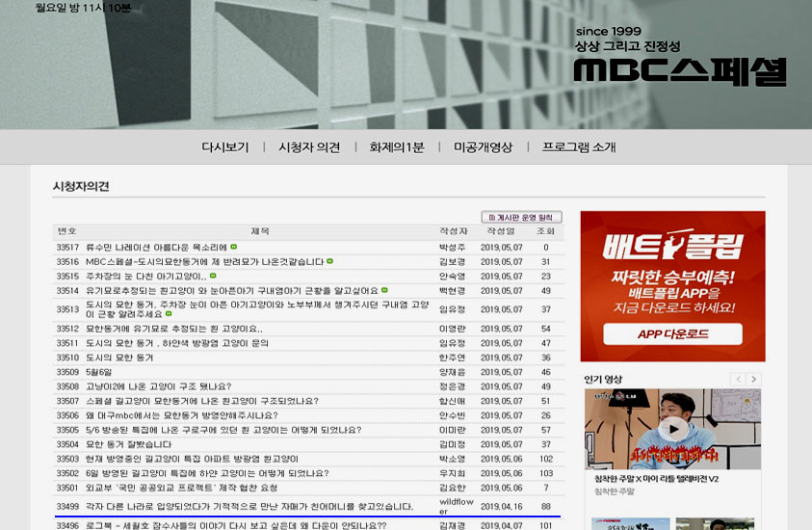Open the post titled 5월6일

coord(99,372)
